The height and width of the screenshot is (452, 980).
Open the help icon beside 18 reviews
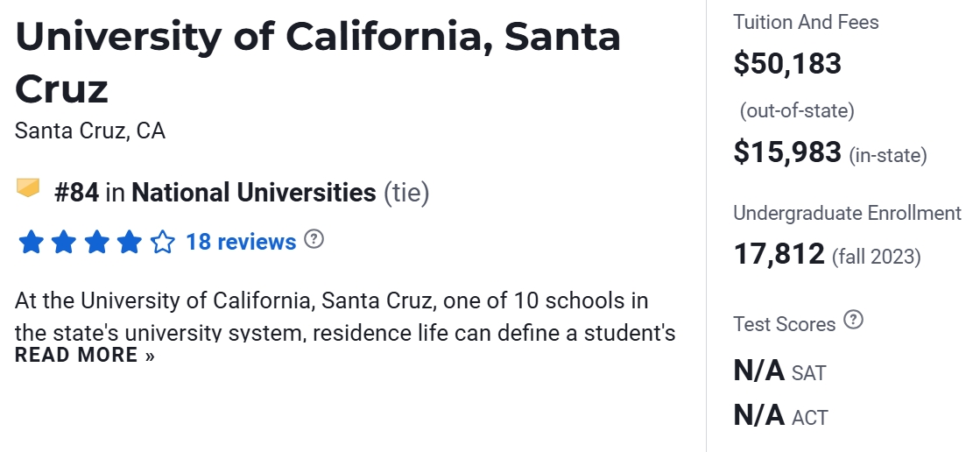314,240
